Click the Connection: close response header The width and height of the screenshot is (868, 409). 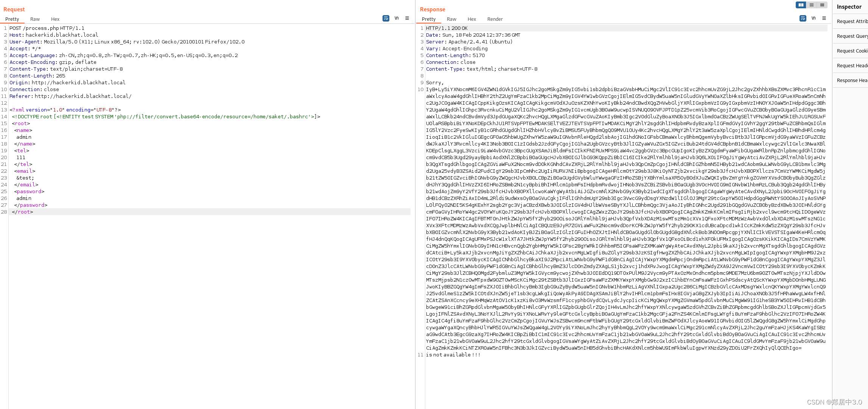(451, 62)
